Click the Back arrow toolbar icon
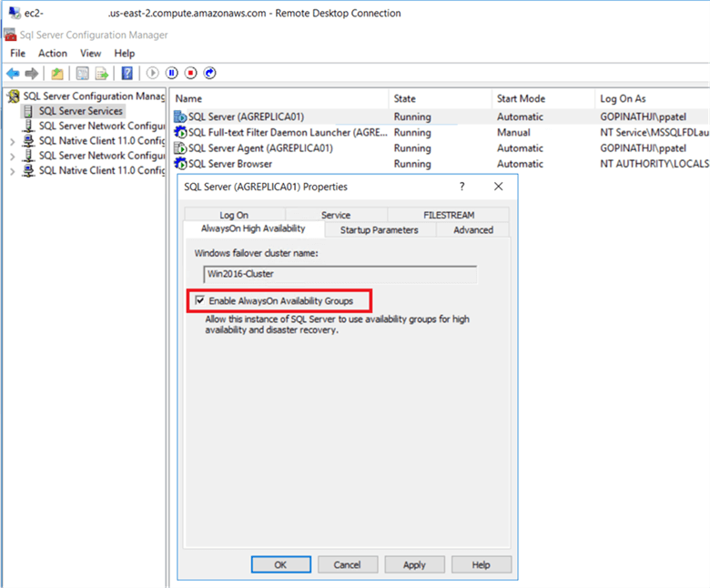The width and height of the screenshot is (710, 588). tap(13, 73)
